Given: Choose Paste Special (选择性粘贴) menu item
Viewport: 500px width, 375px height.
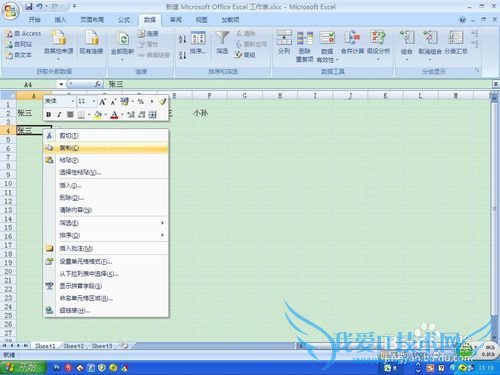Looking at the screenshot, I should 106,172.
